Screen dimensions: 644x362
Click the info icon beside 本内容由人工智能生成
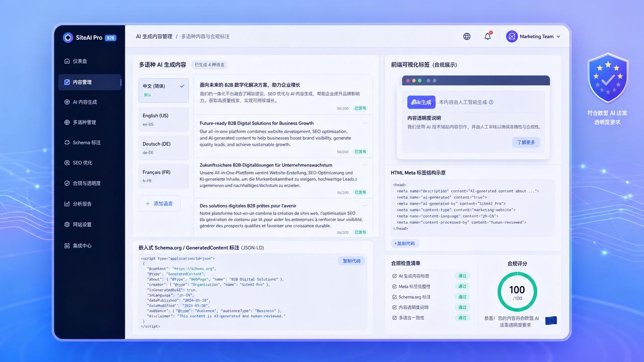tap(491, 102)
